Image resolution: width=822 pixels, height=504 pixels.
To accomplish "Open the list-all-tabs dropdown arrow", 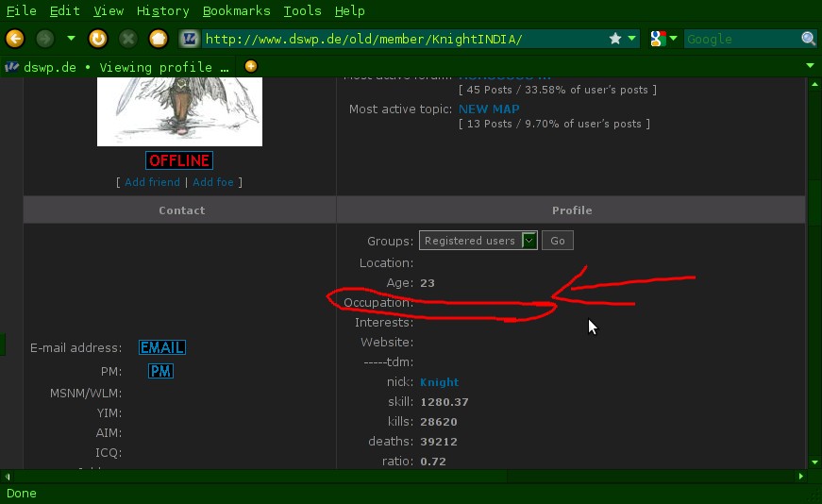I will [x=810, y=66].
